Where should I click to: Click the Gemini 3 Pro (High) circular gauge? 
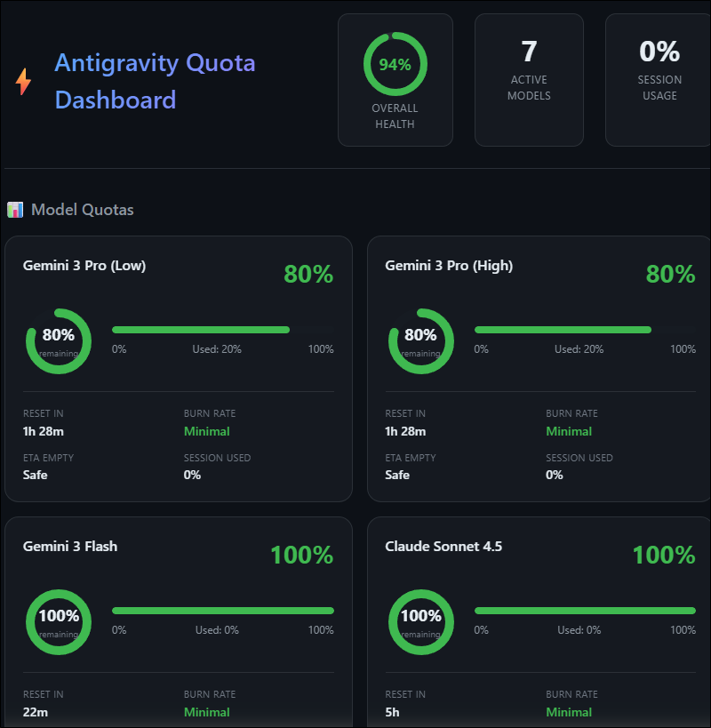[x=421, y=341]
